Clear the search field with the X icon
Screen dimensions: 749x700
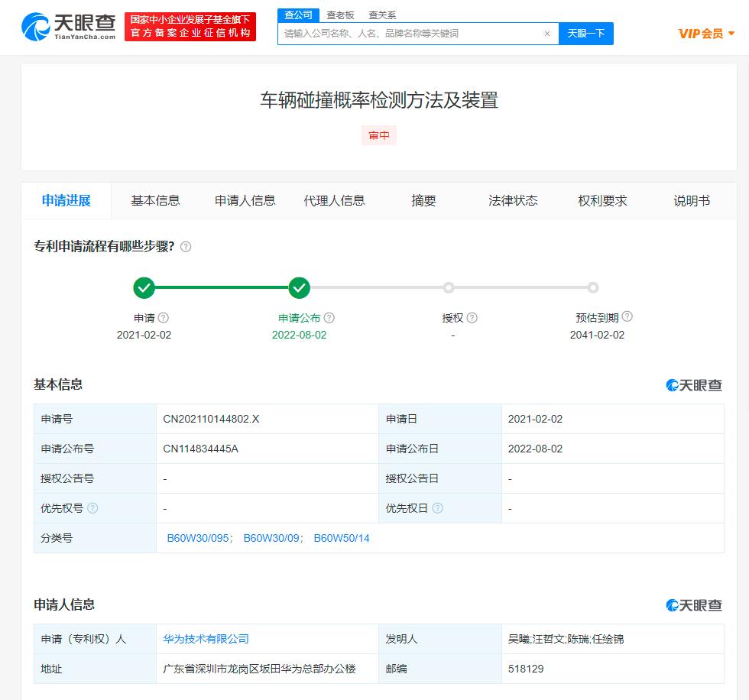coord(547,34)
